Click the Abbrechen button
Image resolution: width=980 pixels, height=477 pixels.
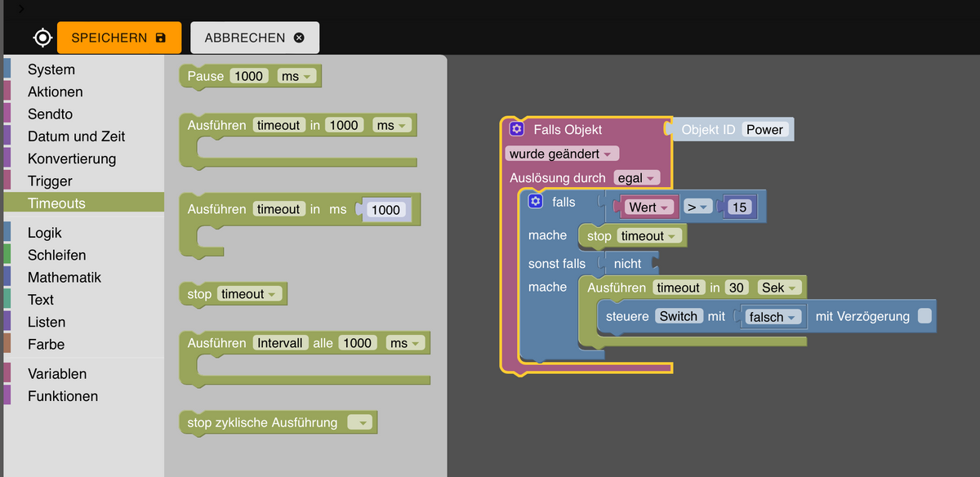tap(255, 38)
